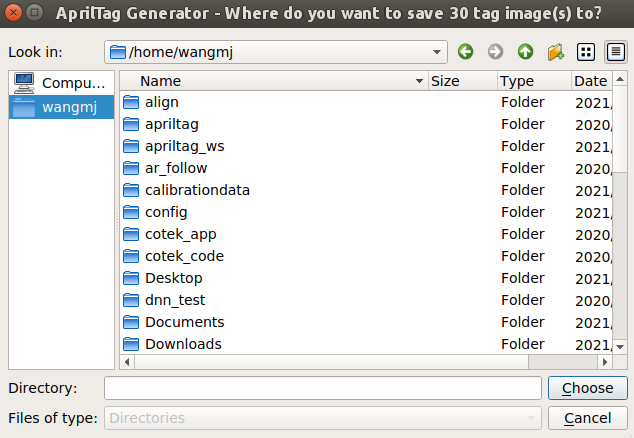Click the Directory input field

point(323,388)
